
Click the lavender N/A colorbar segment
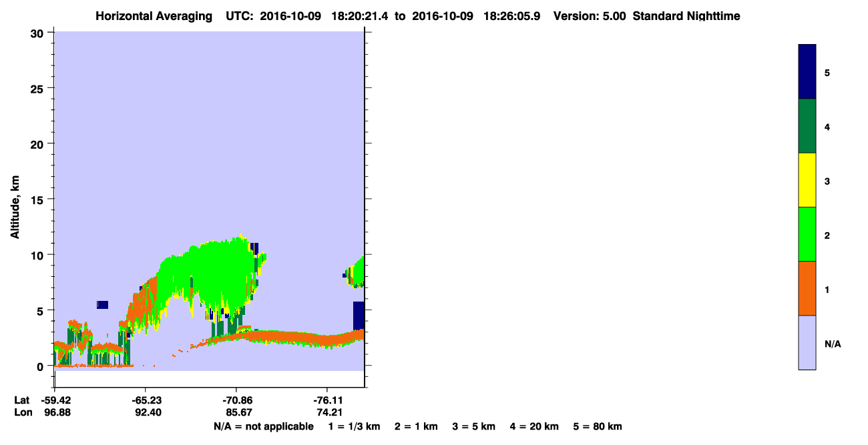coord(807,342)
